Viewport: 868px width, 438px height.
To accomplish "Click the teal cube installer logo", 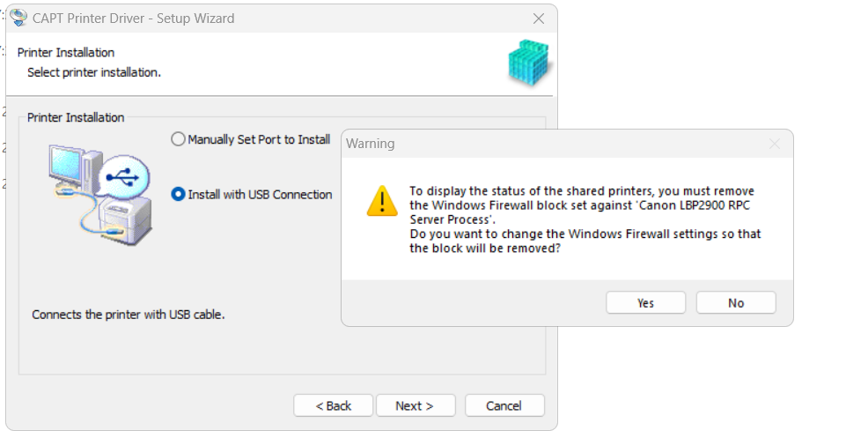I will [x=529, y=63].
